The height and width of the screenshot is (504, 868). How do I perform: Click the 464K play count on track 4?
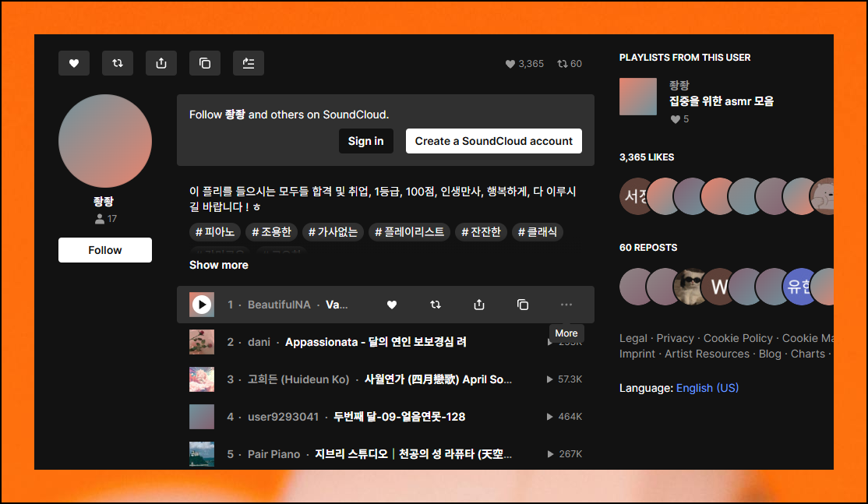(564, 417)
